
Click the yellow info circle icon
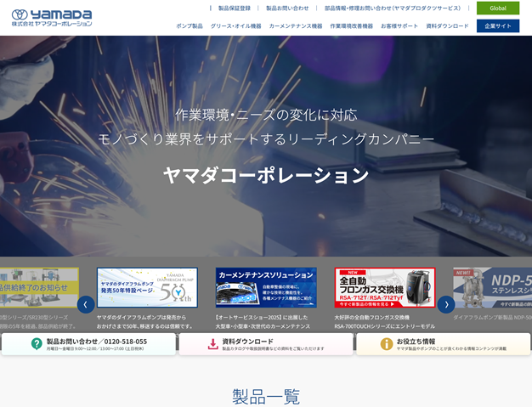[x=387, y=344]
